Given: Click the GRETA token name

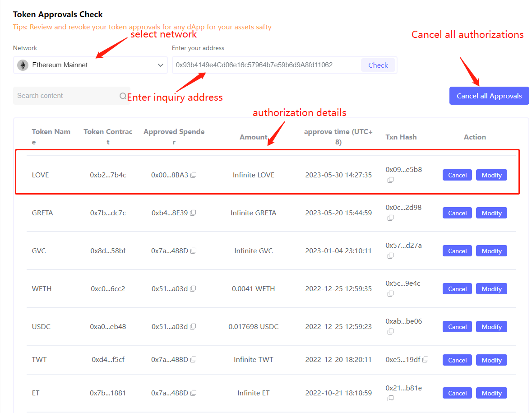Looking at the screenshot, I should [42, 213].
